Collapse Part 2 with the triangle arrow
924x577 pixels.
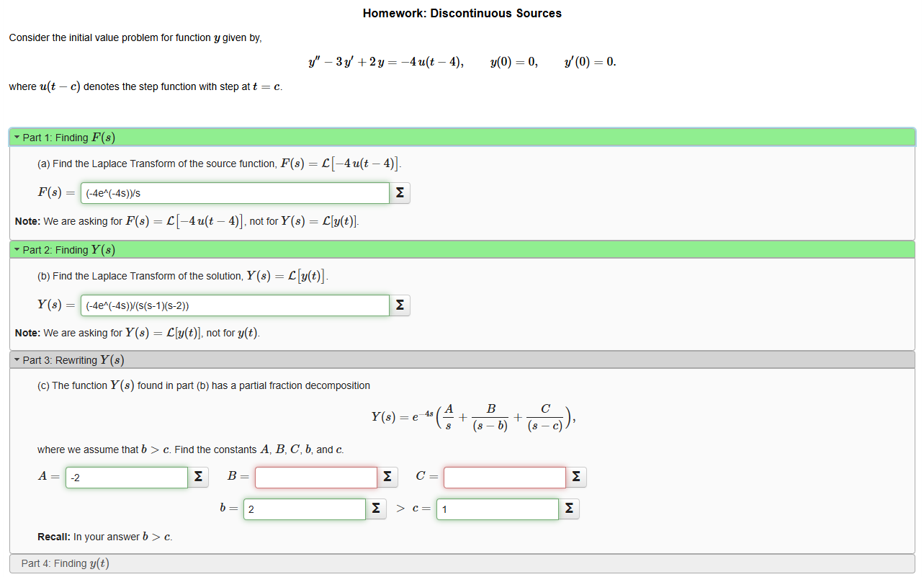pyautogui.click(x=16, y=249)
